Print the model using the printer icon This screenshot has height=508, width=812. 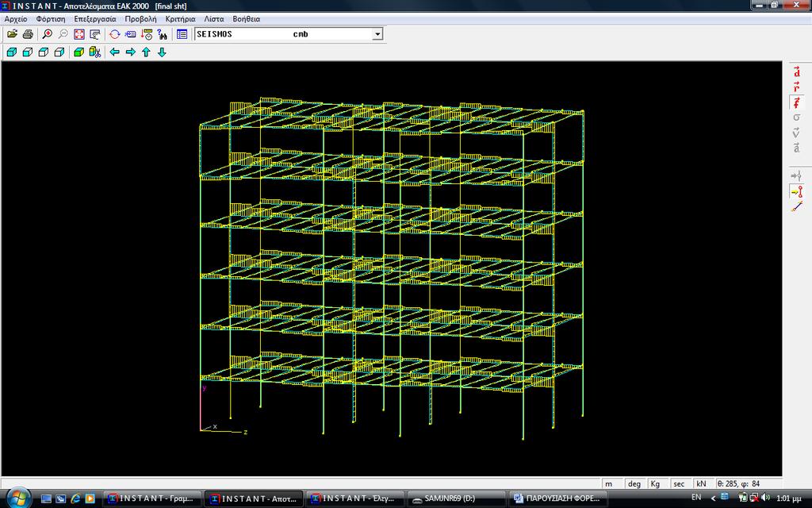click(28, 34)
